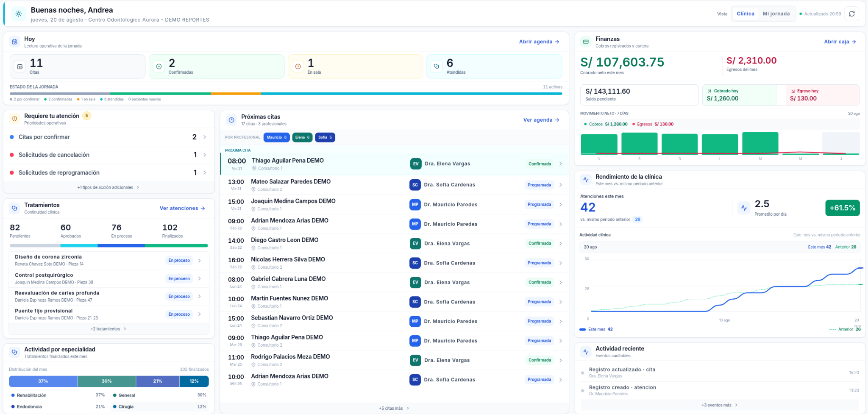Click the Confirmada badge on Gabriel Cabrera row
868x414 pixels.
coord(540,282)
